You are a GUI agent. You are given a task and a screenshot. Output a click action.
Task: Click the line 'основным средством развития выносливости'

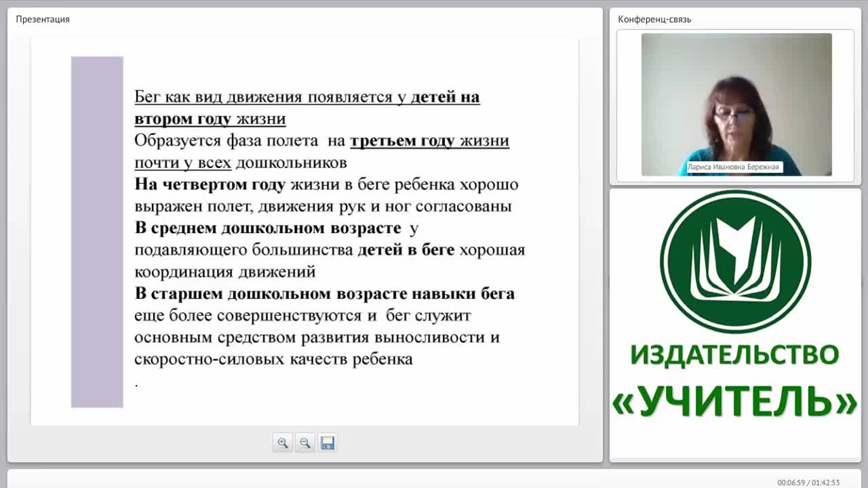click(x=317, y=338)
